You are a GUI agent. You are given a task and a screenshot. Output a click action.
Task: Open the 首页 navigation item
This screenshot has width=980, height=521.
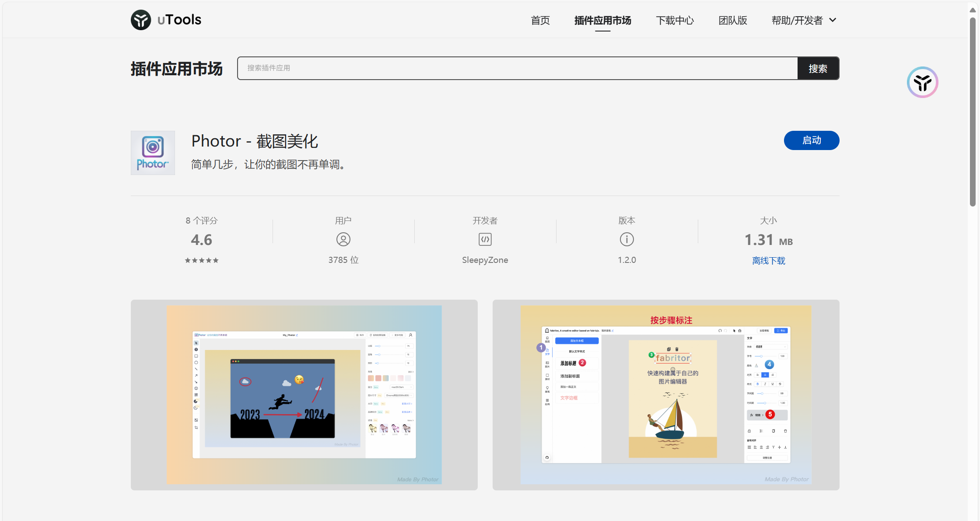click(540, 20)
